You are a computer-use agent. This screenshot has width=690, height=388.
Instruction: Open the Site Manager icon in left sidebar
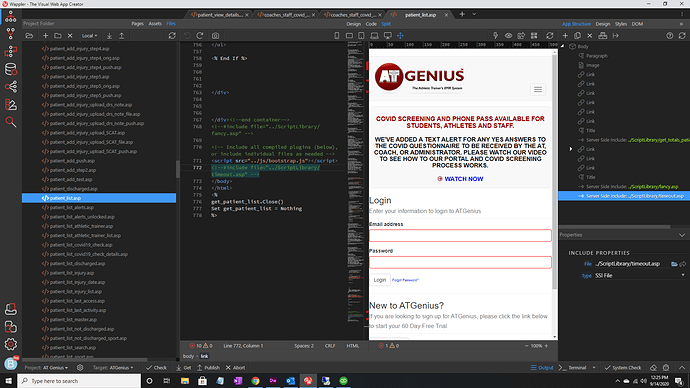[11, 17]
